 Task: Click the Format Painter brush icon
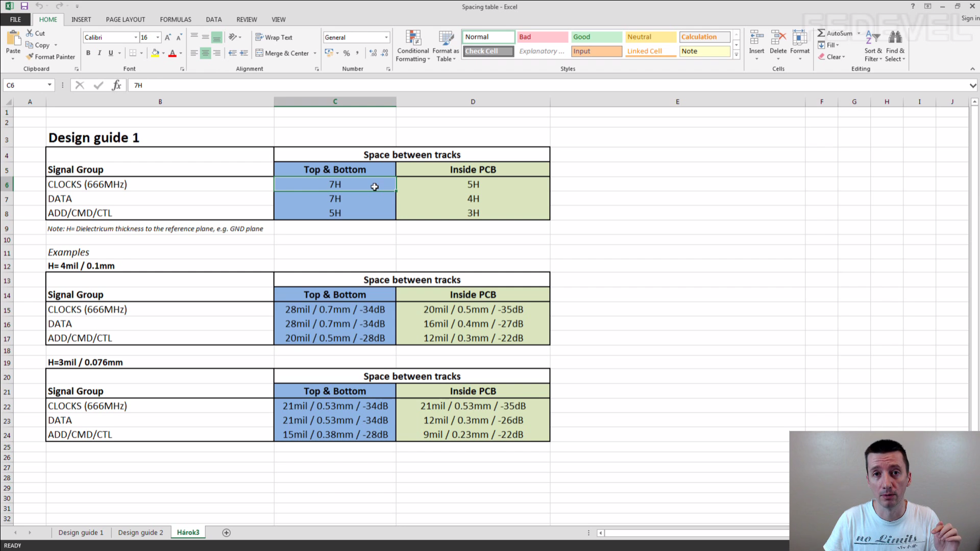point(30,57)
